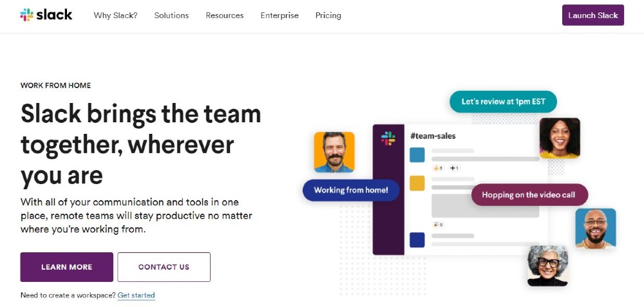644x307 pixels.
Task: Go to the Enterprise page
Action: pos(279,15)
